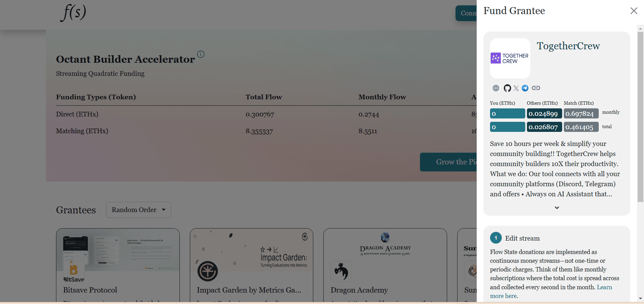Open the Bitsave Protocol grantee card
This screenshot has width=644, height=304.
pos(118,265)
